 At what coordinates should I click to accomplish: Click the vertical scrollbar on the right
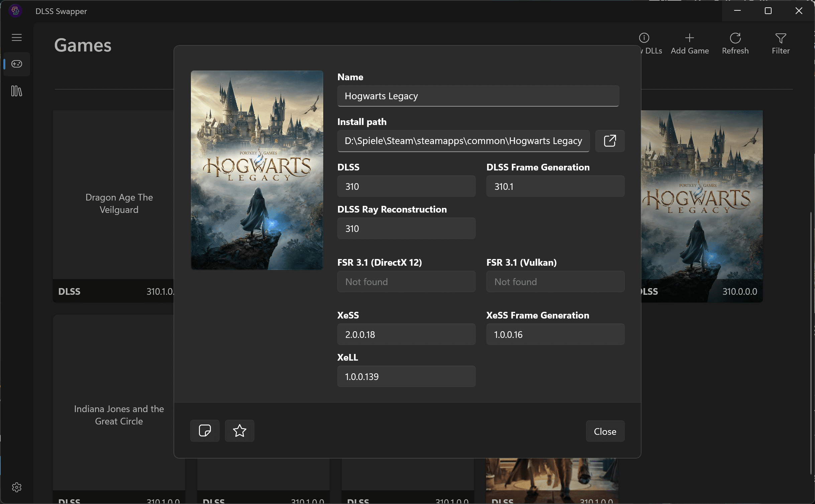click(811, 343)
